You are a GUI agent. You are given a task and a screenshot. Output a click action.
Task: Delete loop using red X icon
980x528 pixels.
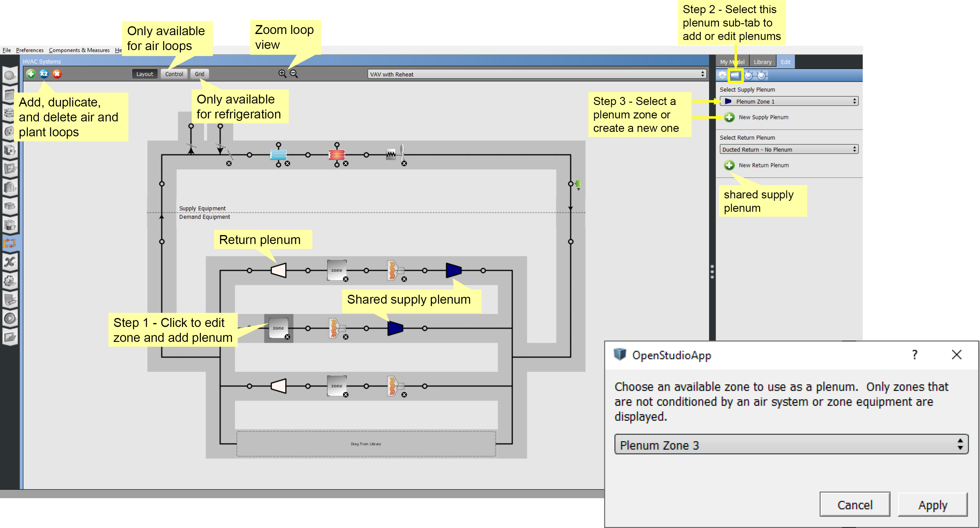(56, 74)
